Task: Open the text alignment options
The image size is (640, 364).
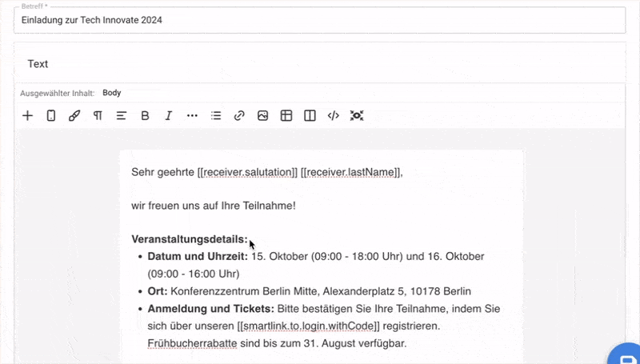Action: [122, 116]
